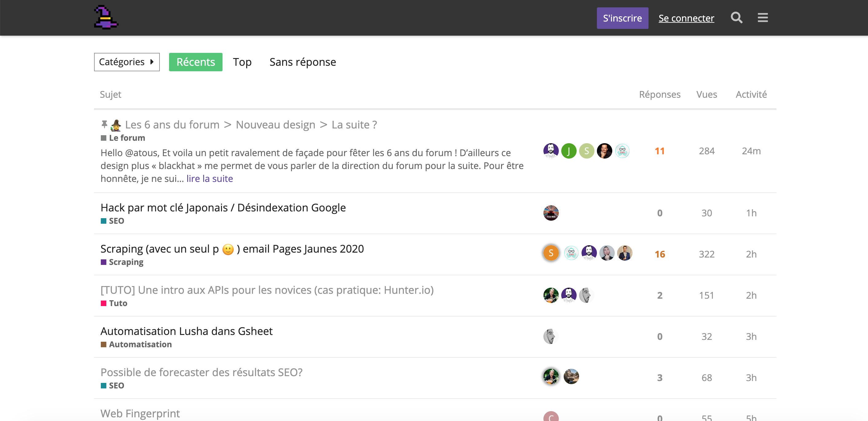The height and width of the screenshot is (421, 868).
Task: Click the lire la suite link
Action: coord(210,179)
